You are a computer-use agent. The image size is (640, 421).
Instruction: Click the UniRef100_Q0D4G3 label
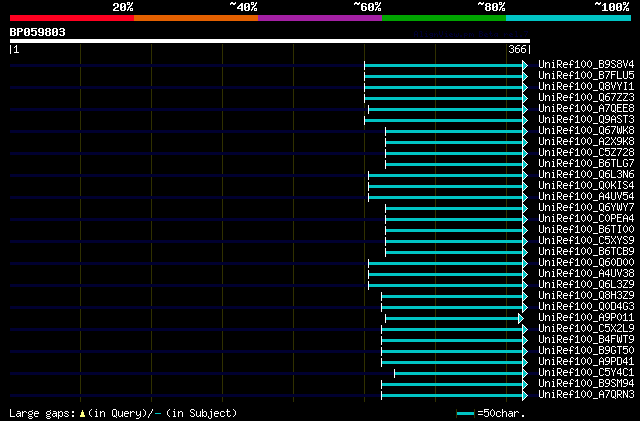pos(586,307)
